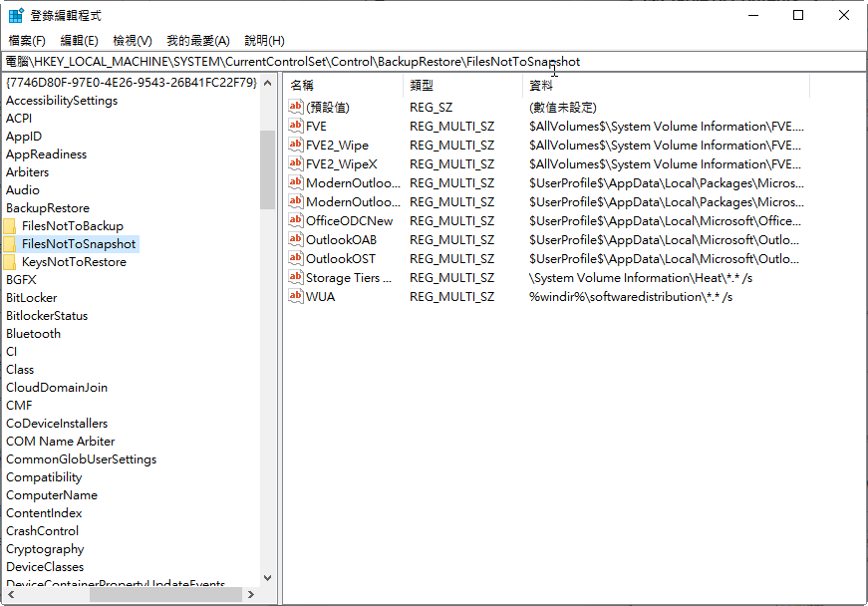Select the FilesNotToBackup key
This screenshot has height=606, width=868.
tap(73, 226)
